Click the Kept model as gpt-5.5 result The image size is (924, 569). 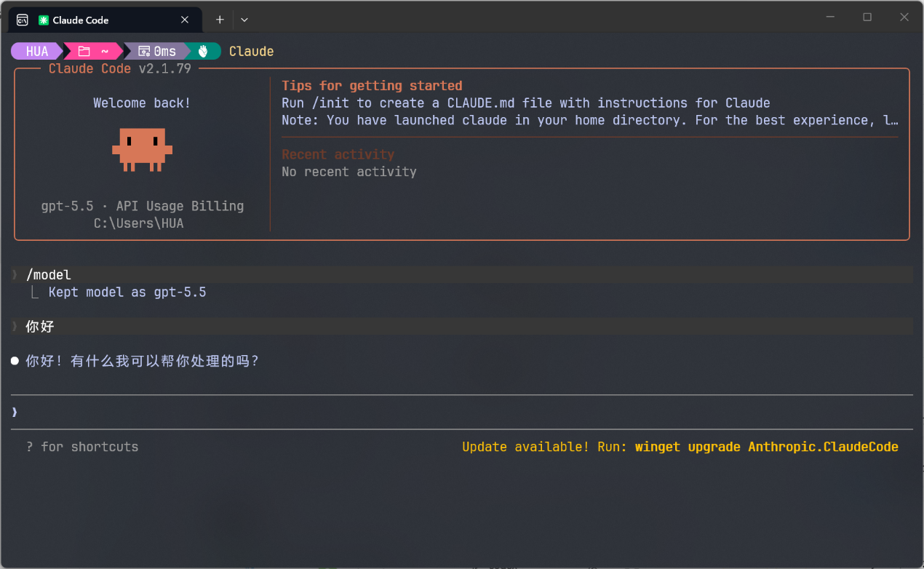127,292
